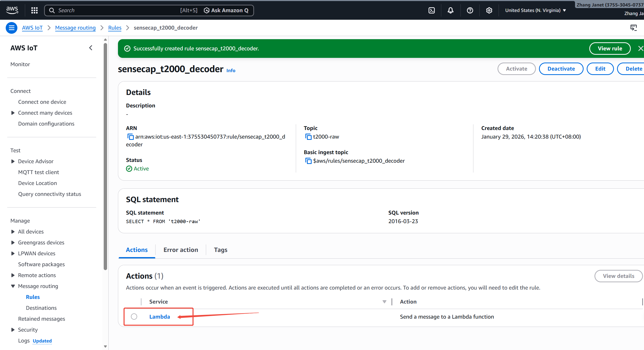This screenshot has height=350, width=644.
Task: Copy the t2000-raw topic name
Action: pos(308,137)
